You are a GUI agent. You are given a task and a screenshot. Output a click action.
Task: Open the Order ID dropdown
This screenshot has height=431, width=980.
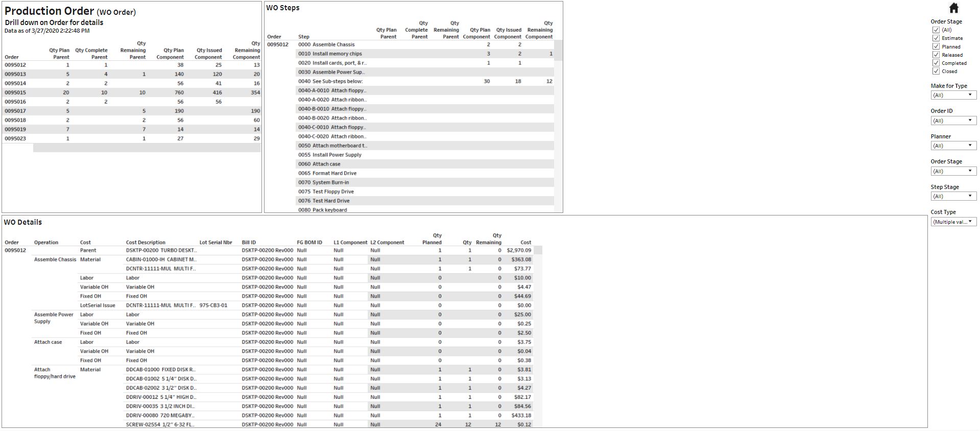point(953,121)
